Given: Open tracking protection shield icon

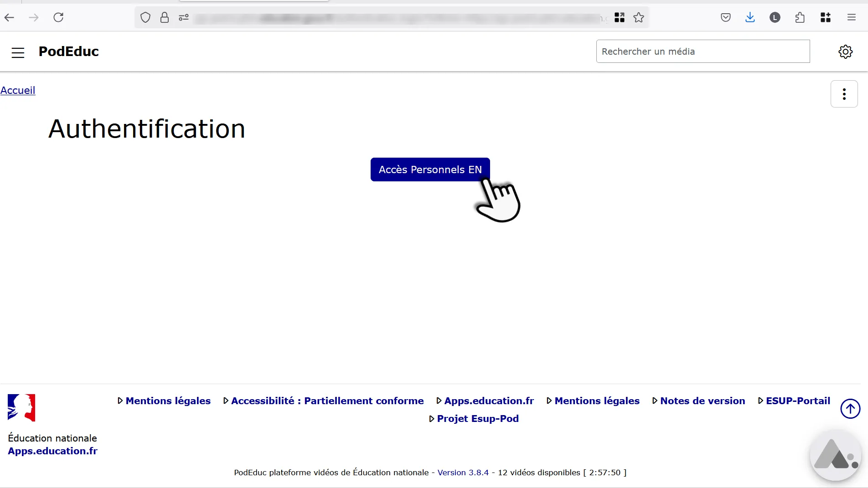Looking at the screenshot, I should 145,17.
